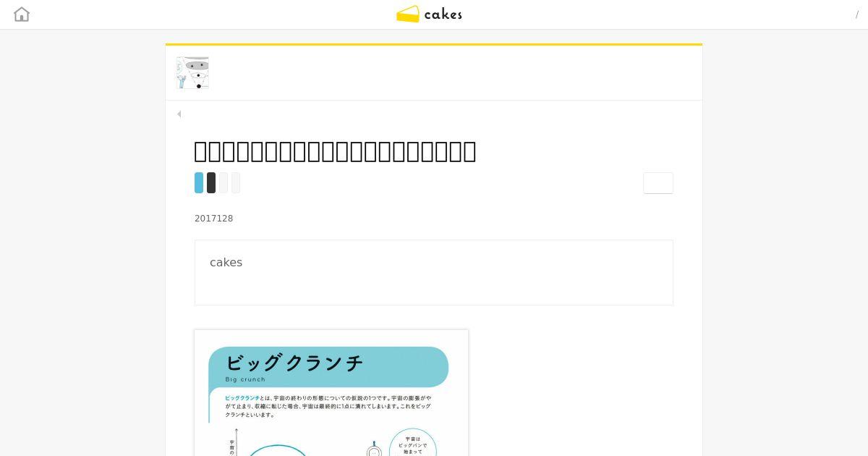Click the blue highlighted ビッグクランチ word
Image resolution: width=868 pixels, height=456 pixels.
click(x=242, y=398)
